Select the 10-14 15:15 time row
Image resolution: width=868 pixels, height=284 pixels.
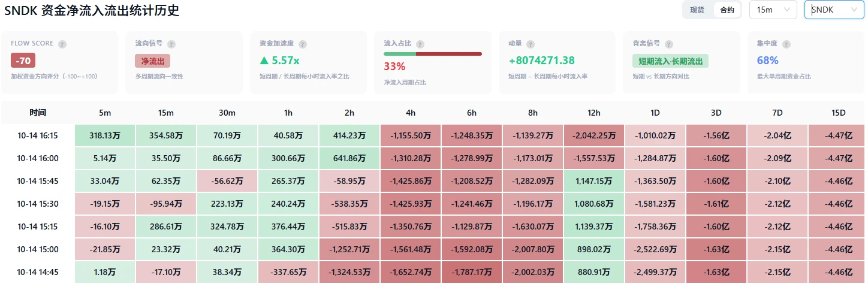click(38, 226)
